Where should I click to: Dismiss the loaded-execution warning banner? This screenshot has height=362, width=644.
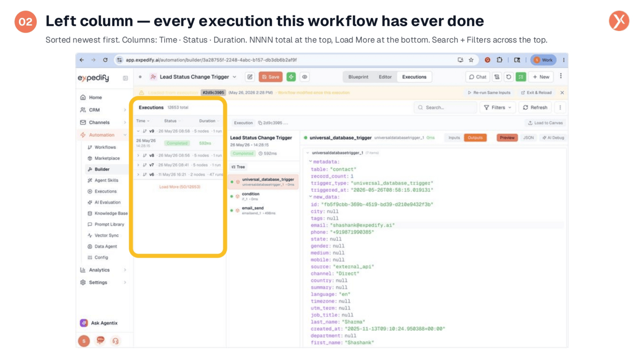[562, 93]
